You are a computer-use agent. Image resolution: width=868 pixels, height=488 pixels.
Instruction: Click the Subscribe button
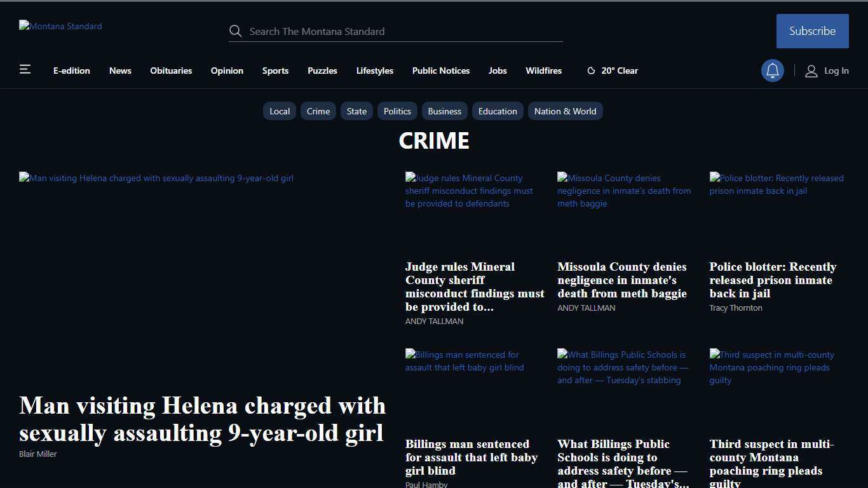pos(812,30)
